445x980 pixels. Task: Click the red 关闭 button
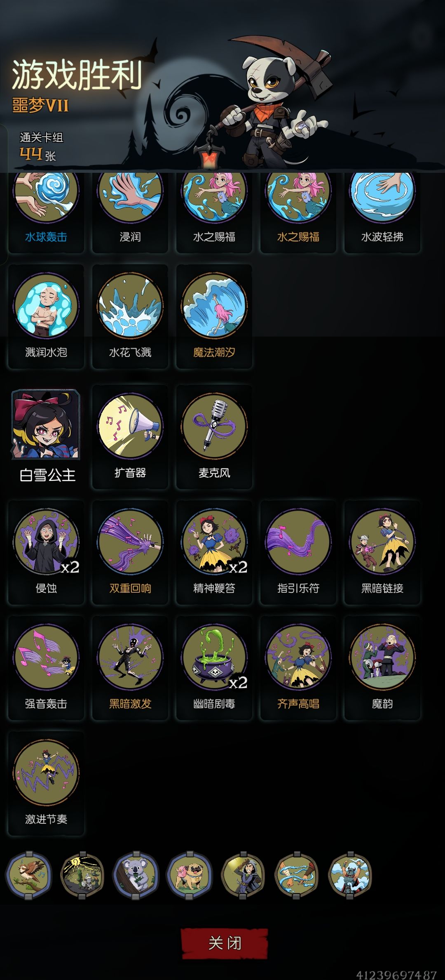pyautogui.click(x=225, y=943)
